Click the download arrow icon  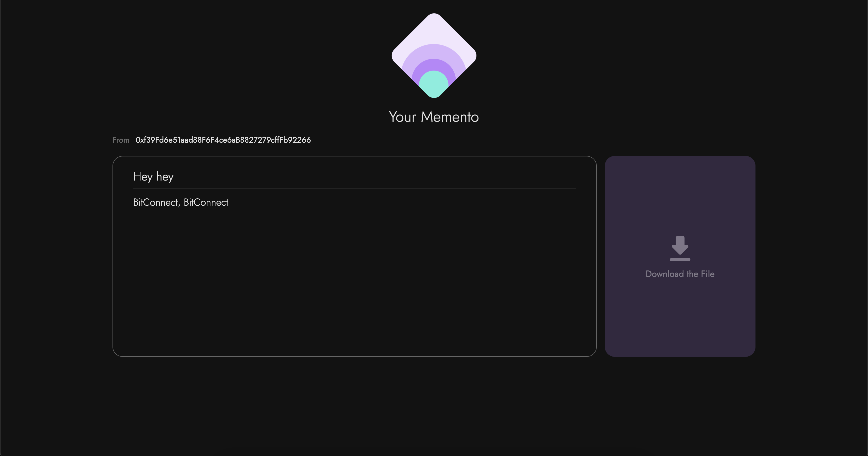coord(680,249)
